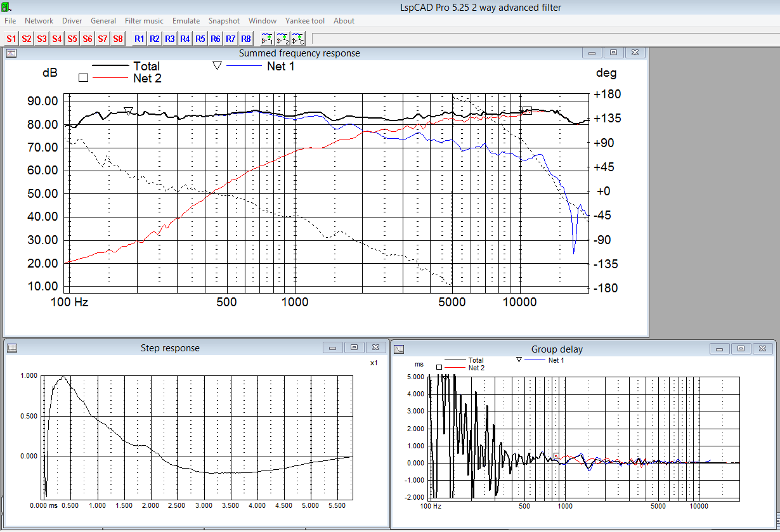This screenshot has width=780, height=532.
Task: Select the filter network 2 toolbar icon
Action: [283, 39]
